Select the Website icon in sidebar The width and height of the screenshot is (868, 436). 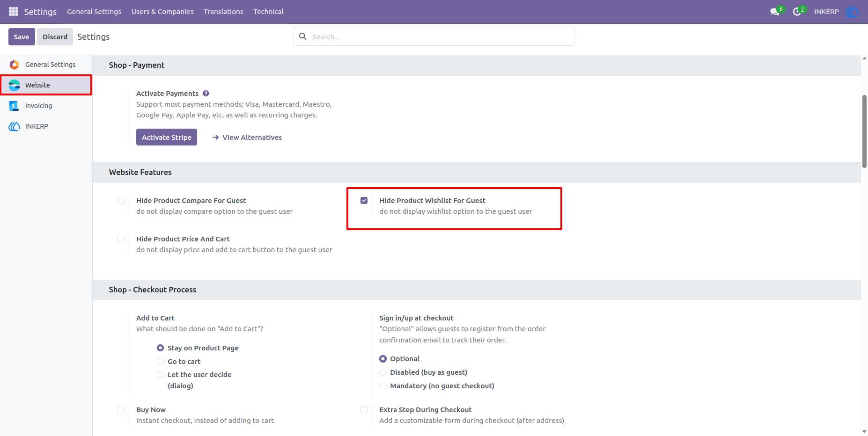click(x=14, y=85)
